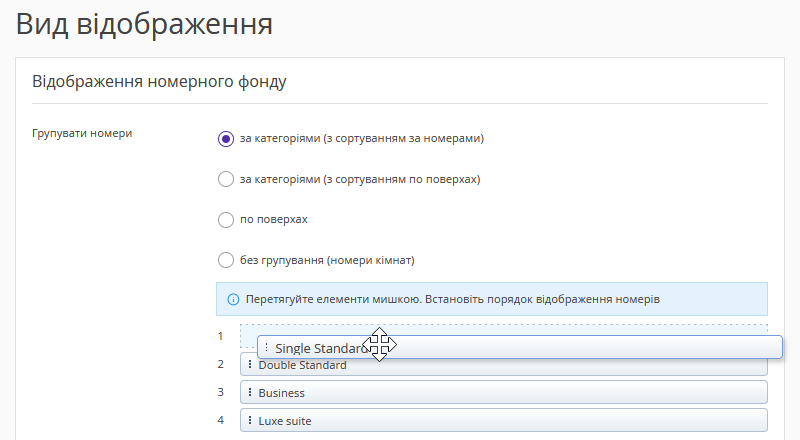Choose grouping by categories sorted by floors
Image resolution: width=800 pixels, height=440 pixels.
coord(225,180)
